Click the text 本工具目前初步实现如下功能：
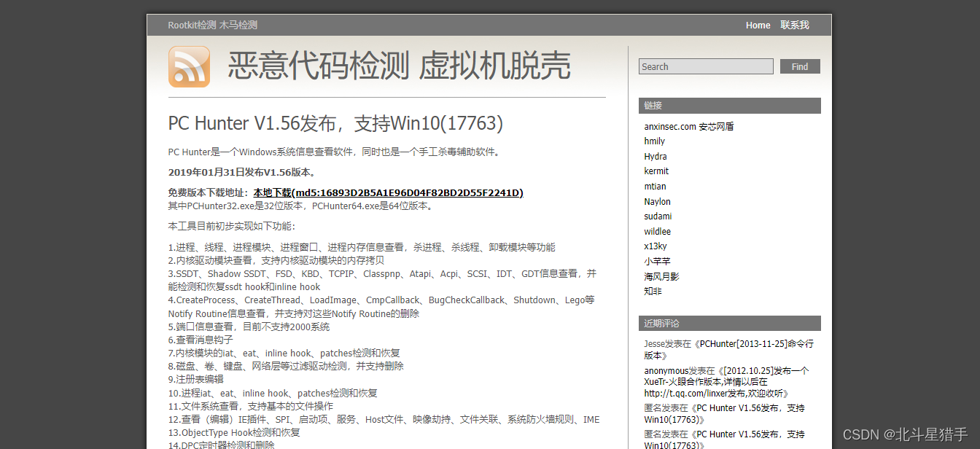The image size is (980, 449). (x=231, y=226)
